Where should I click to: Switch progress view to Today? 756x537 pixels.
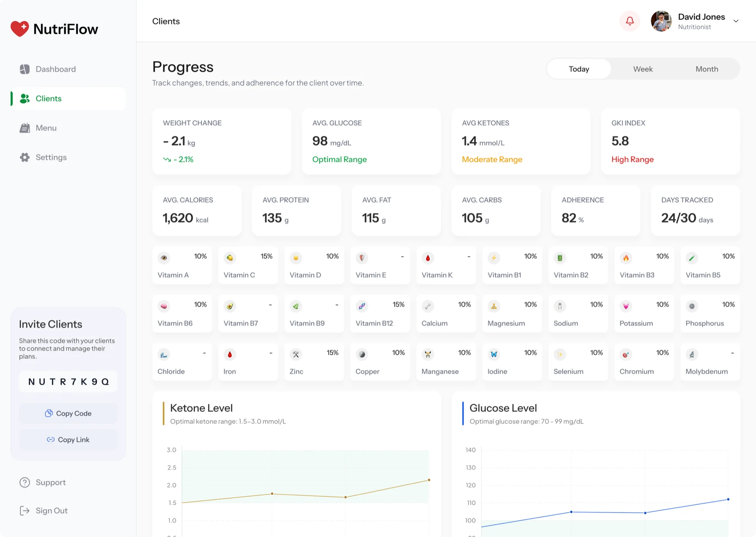(579, 69)
